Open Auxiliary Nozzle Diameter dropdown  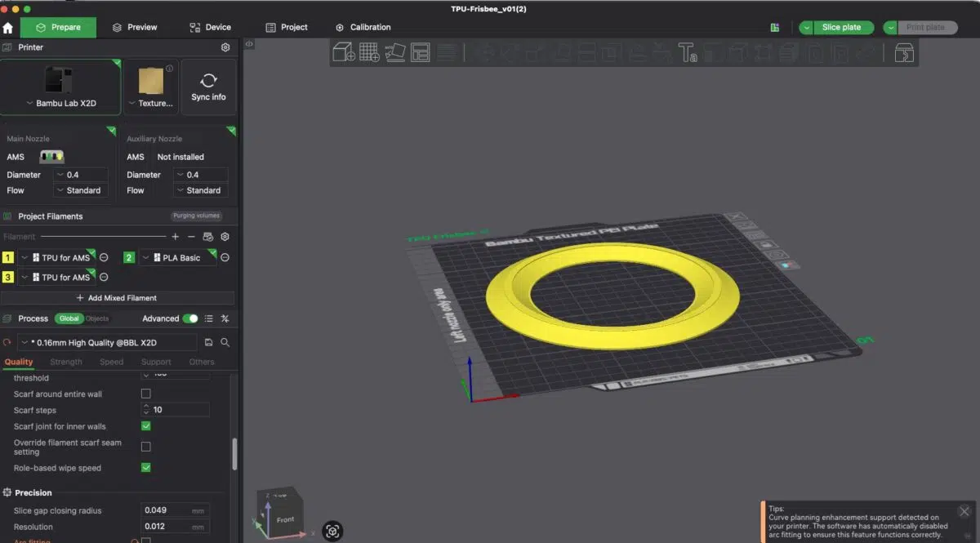[201, 175]
